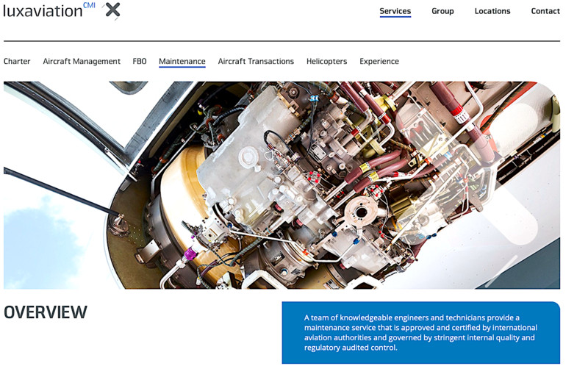Image resolution: width=588 pixels, height=366 pixels.
Task: Select the Charter tab
Action: tap(17, 61)
